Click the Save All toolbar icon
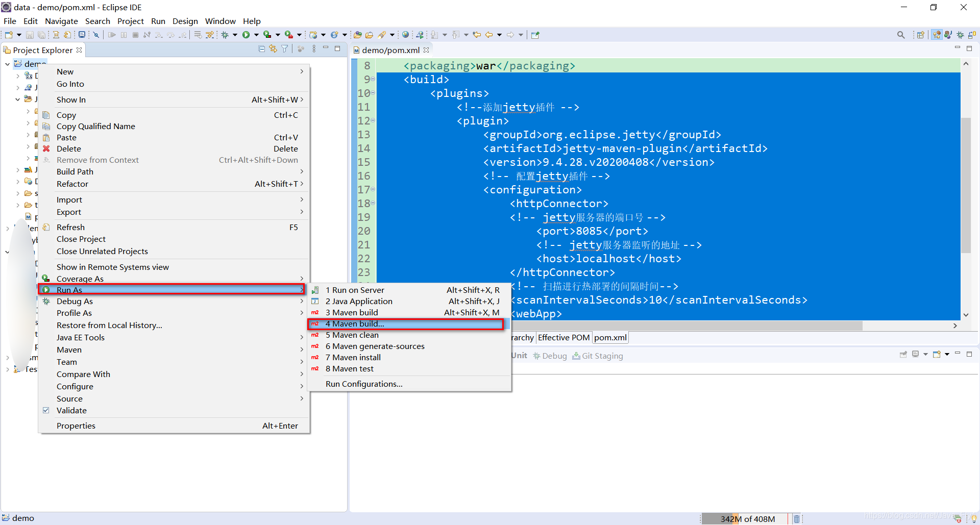This screenshot has width=980, height=525. pos(42,35)
